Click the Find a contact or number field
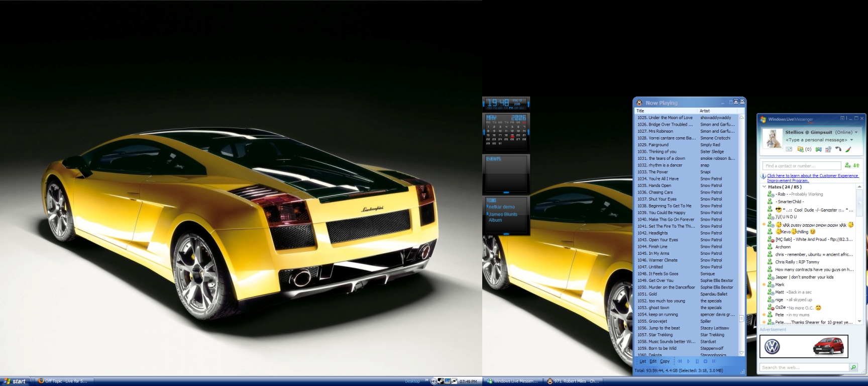This screenshot has width=868, height=386. [802, 166]
